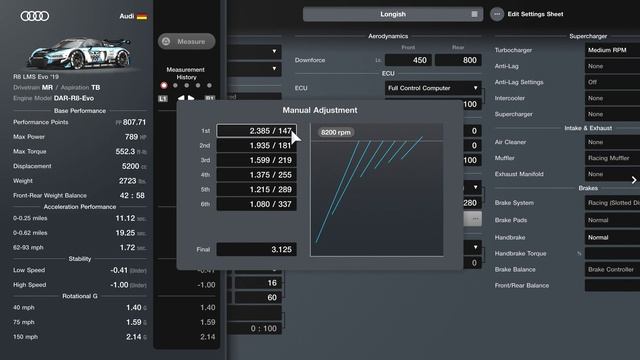Click the right chevron arrow at screen edge
Image resolution: width=640 pixels, height=360 pixels.
point(634,180)
